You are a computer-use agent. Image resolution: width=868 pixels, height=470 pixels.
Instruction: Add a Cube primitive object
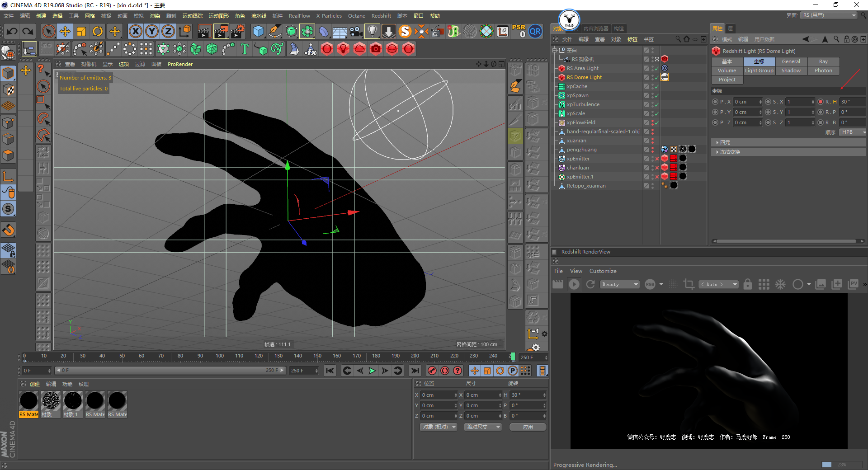[259, 31]
